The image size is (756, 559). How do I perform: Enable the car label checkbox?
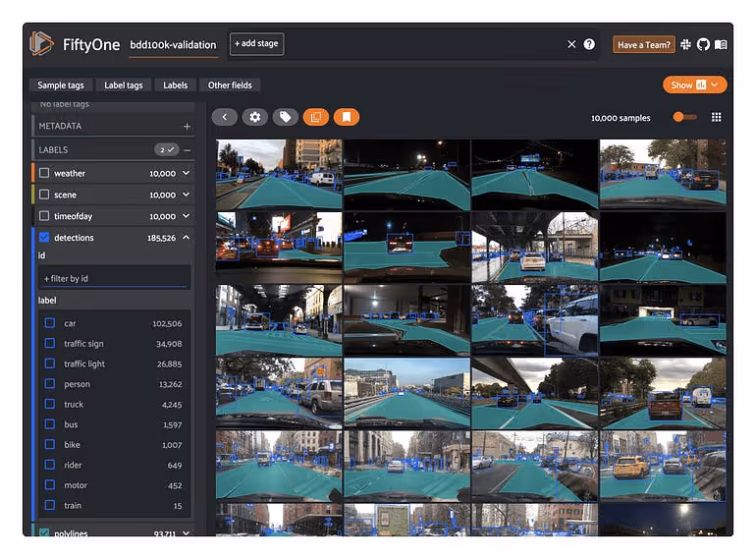(50, 323)
